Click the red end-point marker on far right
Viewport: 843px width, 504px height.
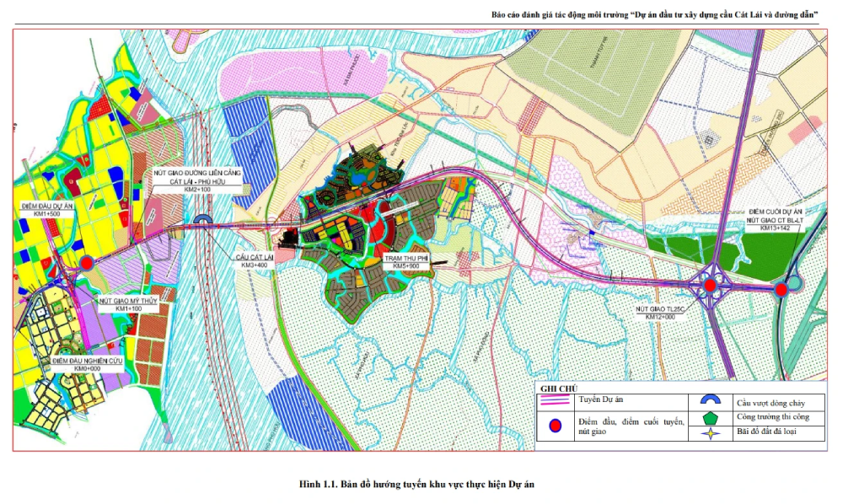pos(781,289)
